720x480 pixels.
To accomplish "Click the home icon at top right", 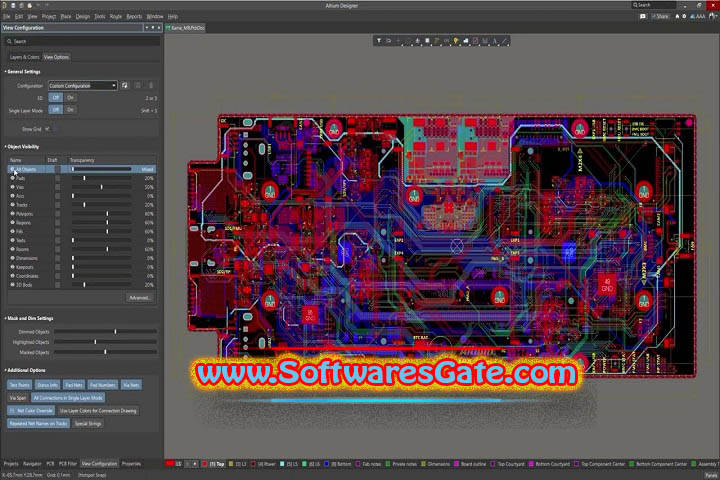I will [x=677, y=16].
